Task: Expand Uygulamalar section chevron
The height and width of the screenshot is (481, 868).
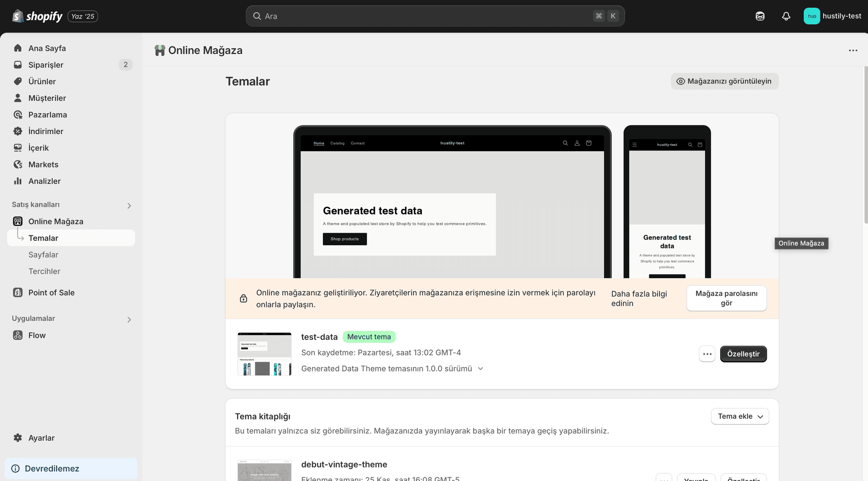Action: [129, 319]
